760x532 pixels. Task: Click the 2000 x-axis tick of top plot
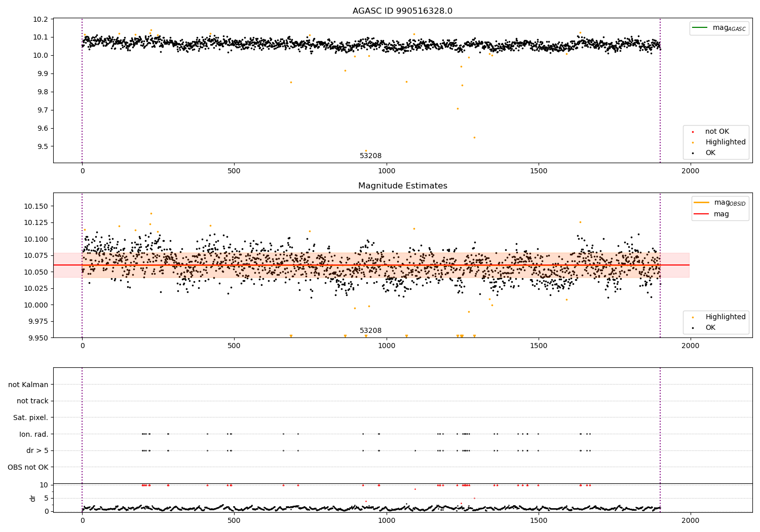point(690,171)
